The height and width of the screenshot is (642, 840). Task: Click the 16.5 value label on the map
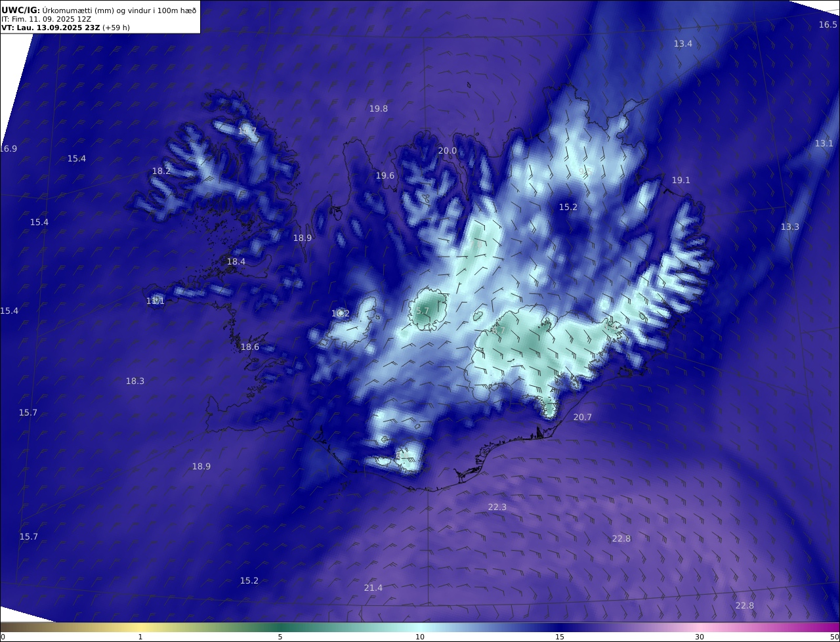828,25
